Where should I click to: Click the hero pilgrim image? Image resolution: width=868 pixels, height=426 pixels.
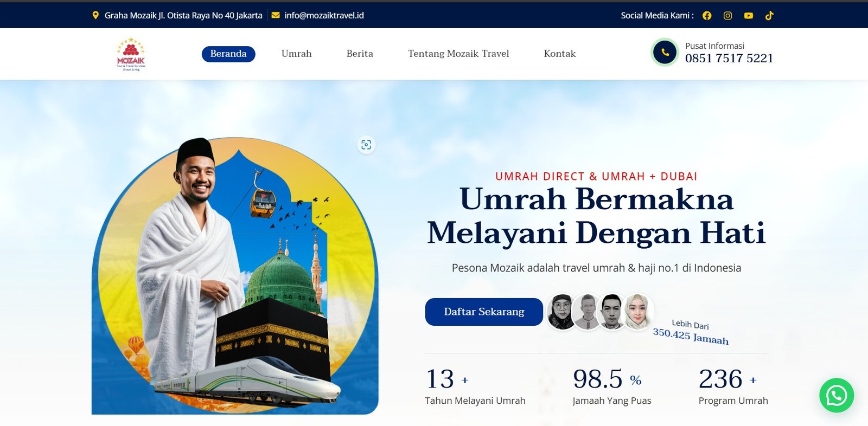pyautogui.click(x=235, y=275)
